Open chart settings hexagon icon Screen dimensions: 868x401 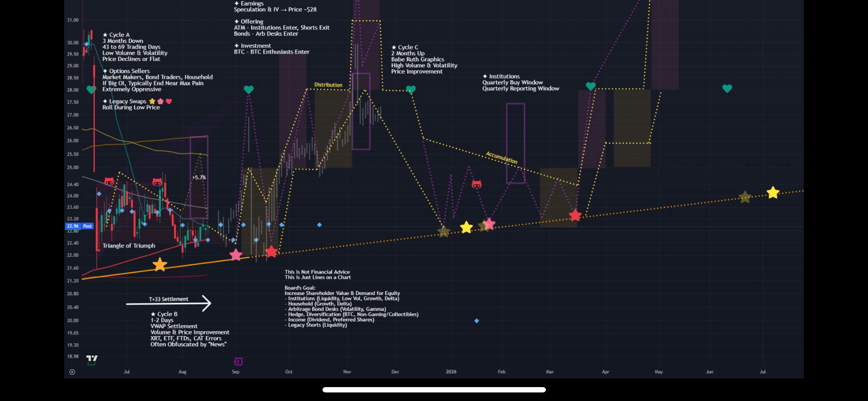tap(72, 372)
